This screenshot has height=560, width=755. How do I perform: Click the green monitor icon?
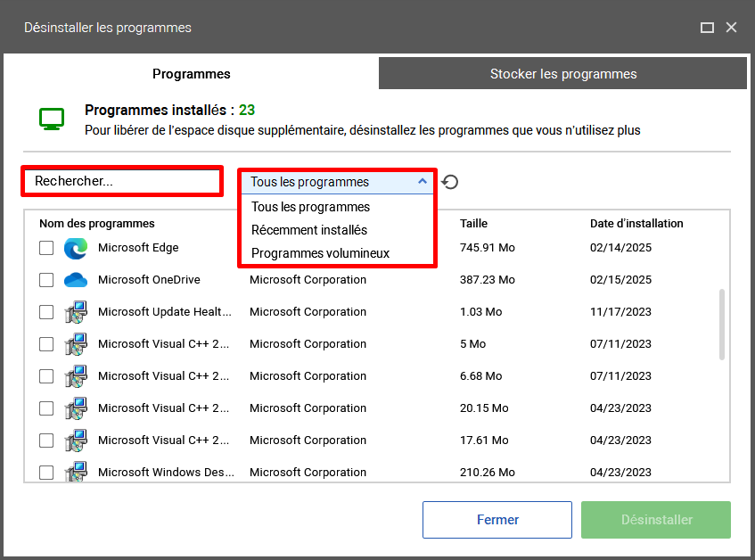pos(52,119)
